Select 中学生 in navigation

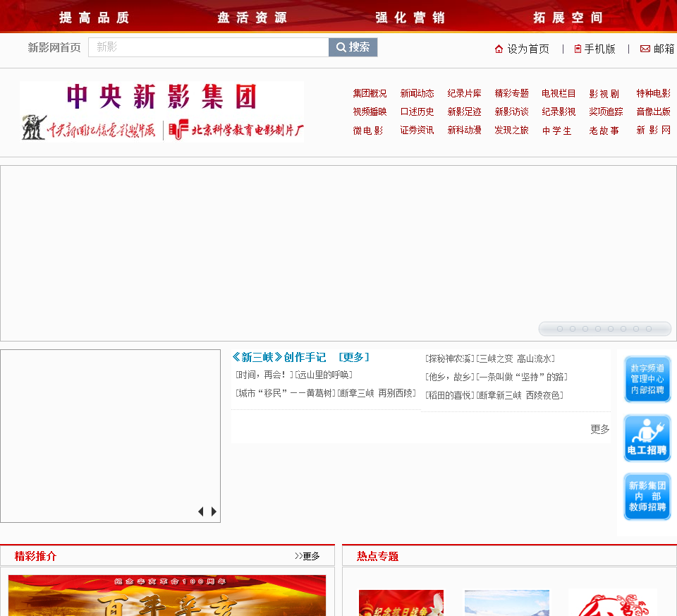[x=557, y=131]
